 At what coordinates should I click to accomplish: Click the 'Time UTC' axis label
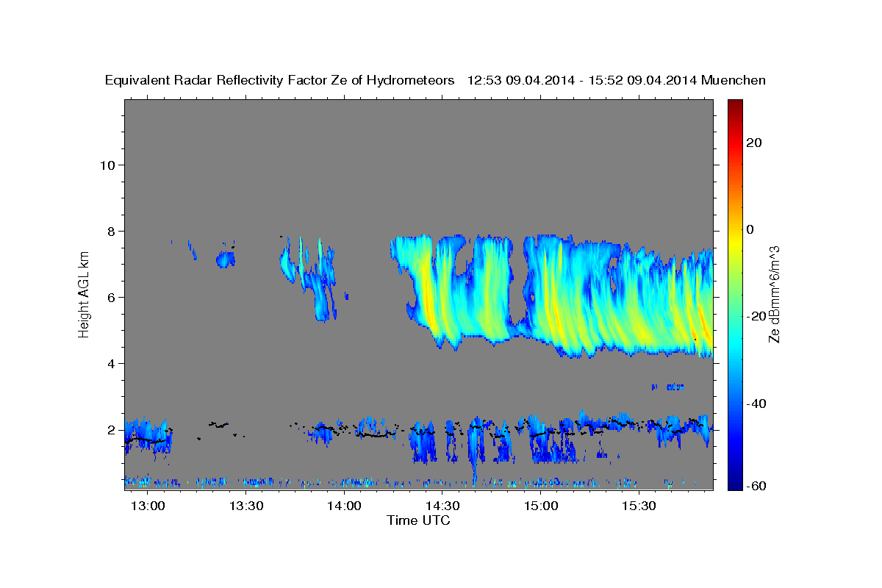click(x=418, y=520)
